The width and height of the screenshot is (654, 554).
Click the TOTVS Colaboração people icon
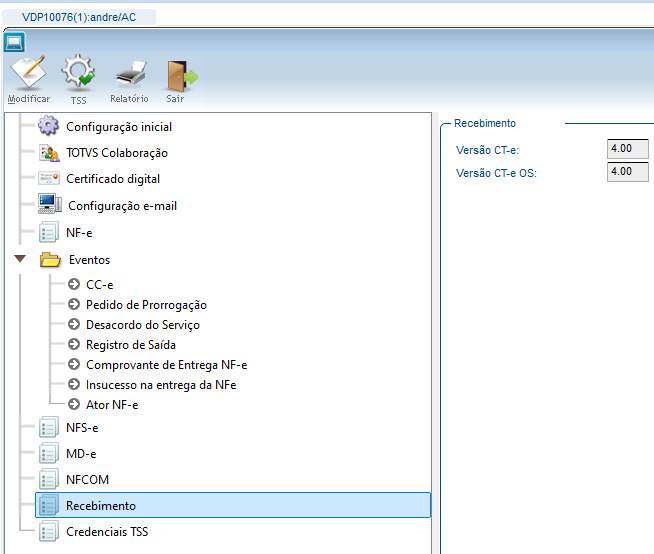tap(49, 153)
